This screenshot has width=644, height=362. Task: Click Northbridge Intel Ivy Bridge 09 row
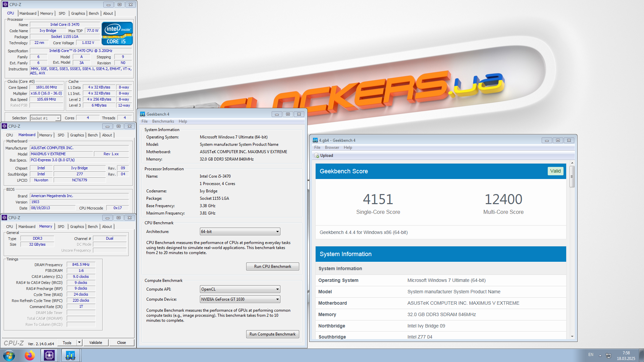click(x=441, y=326)
